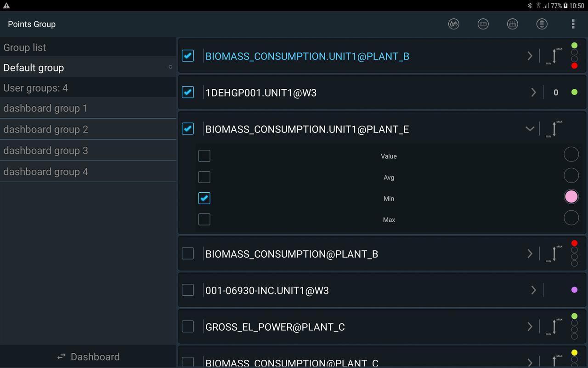Tap green dot on GROSS_EL_POWER@PLANT_C row
This screenshot has width=588, height=368.
click(574, 316)
